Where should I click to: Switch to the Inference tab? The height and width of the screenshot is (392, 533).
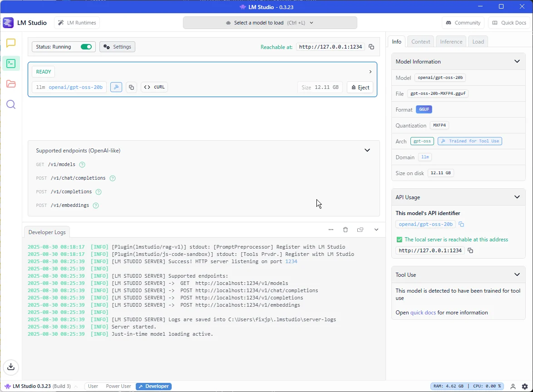click(x=451, y=41)
